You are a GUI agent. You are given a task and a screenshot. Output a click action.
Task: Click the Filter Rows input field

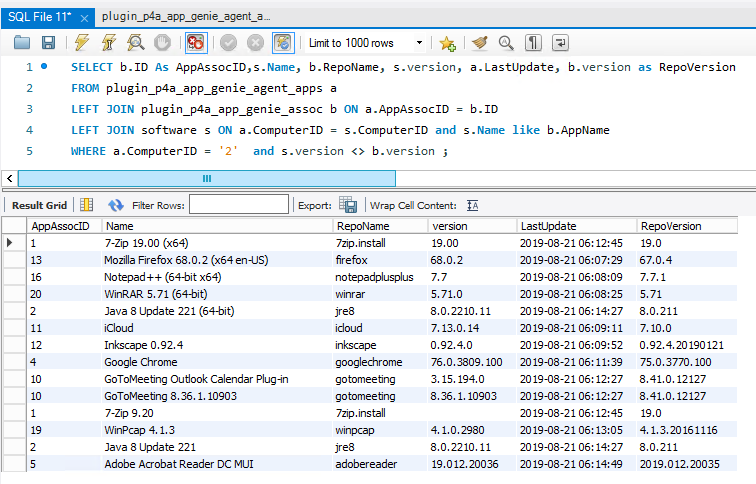point(238,205)
